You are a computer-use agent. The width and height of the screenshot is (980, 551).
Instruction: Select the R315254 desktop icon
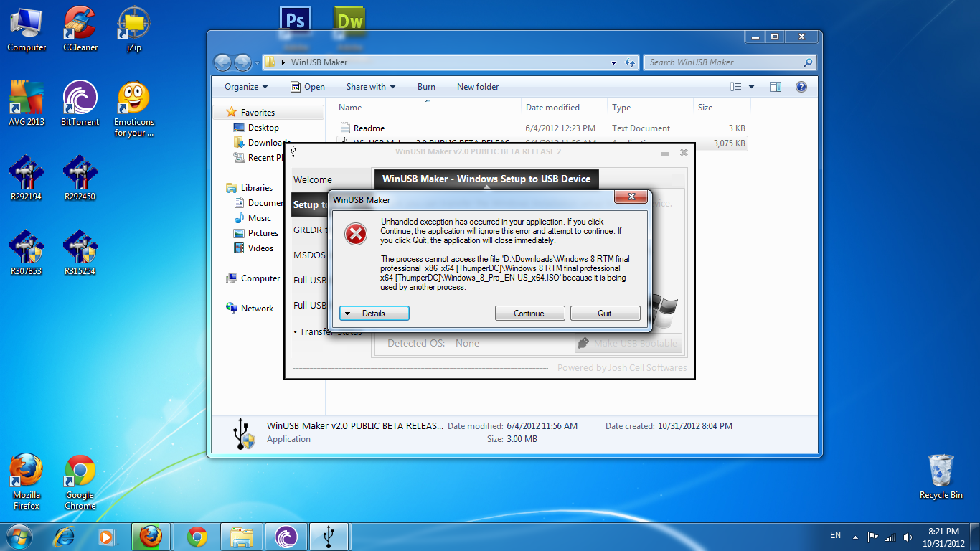pos(80,253)
